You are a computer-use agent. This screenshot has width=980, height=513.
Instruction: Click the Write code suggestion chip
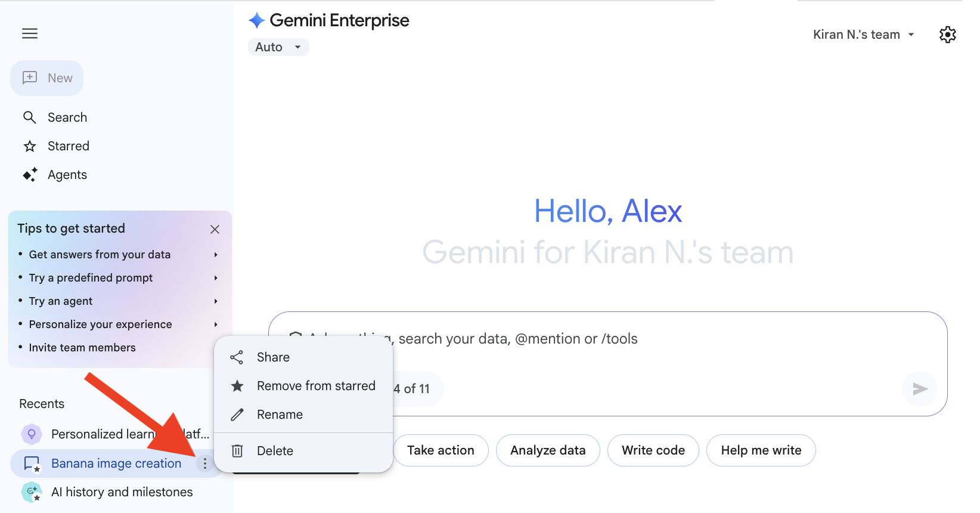pyautogui.click(x=653, y=450)
